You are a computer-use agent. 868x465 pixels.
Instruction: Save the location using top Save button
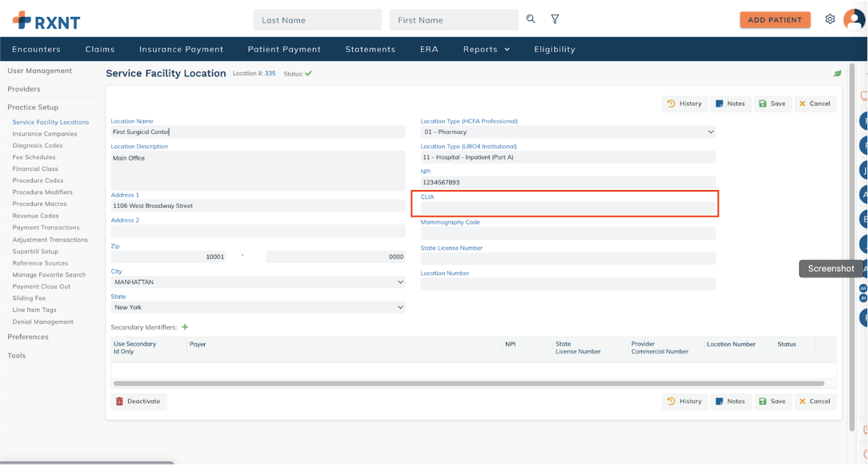[773, 104]
